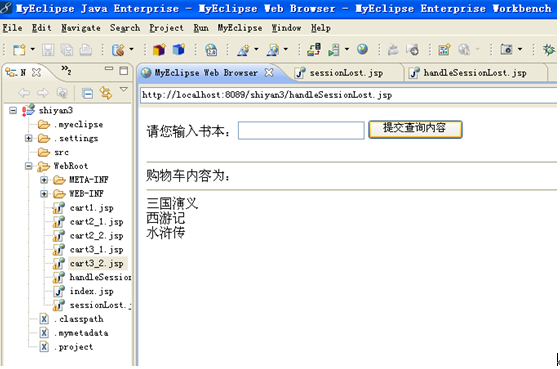
Task: Open dropdown next to the entity wizard icon
Action: [256, 49]
